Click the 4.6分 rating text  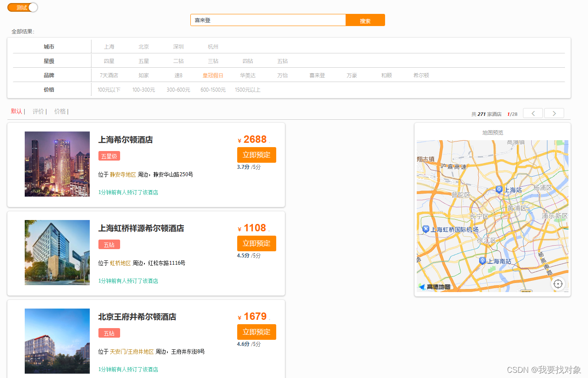pos(243,344)
